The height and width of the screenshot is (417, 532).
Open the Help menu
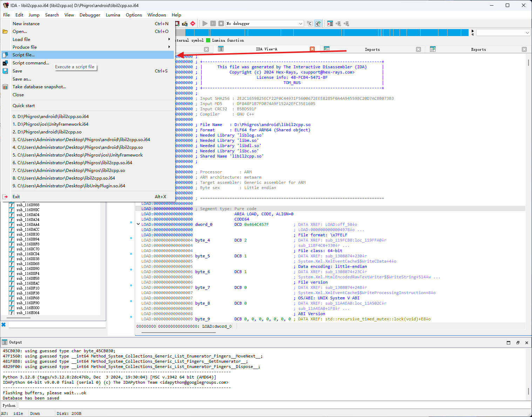click(176, 15)
